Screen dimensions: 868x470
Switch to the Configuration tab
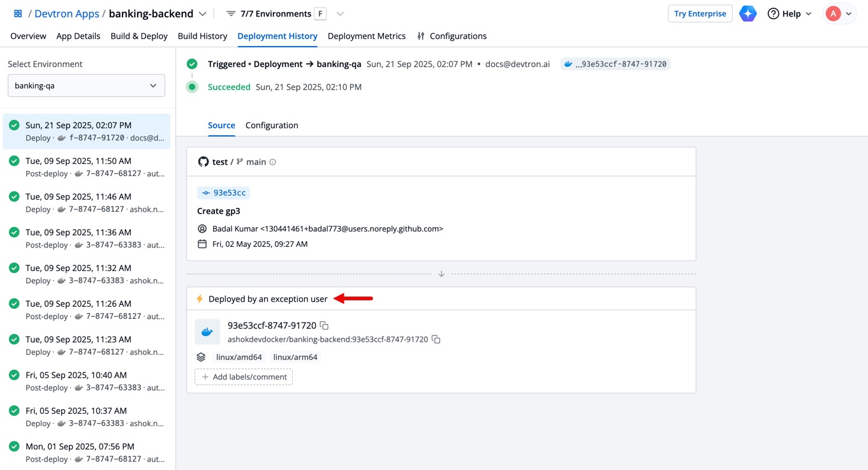(x=272, y=125)
